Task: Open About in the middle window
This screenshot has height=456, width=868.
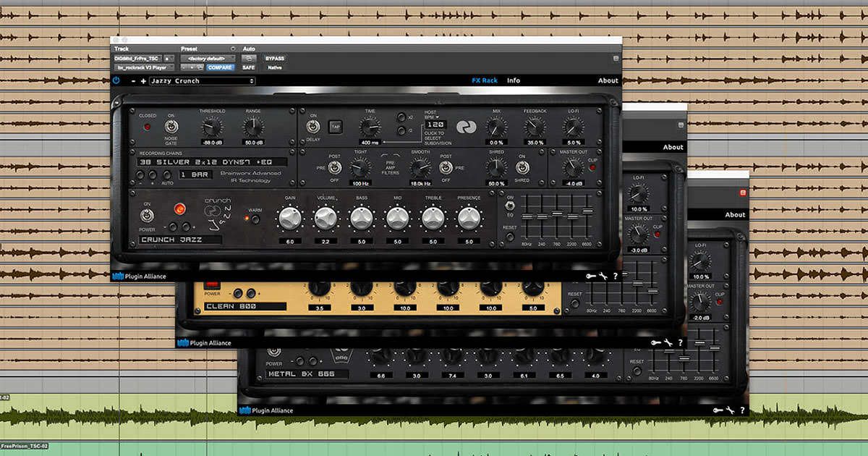Action: click(x=673, y=147)
